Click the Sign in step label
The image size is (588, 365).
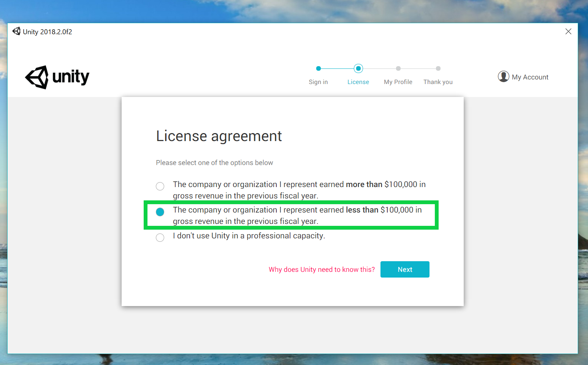point(318,82)
